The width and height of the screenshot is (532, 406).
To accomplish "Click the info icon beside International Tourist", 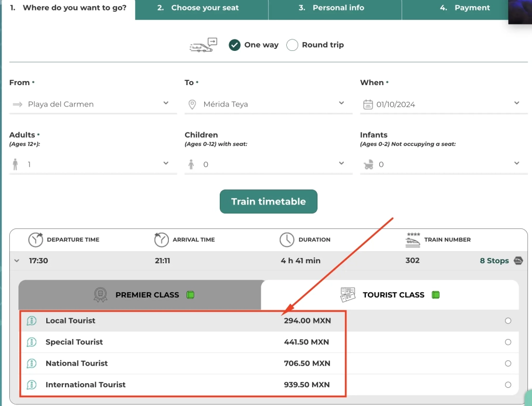I will point(32,385).
